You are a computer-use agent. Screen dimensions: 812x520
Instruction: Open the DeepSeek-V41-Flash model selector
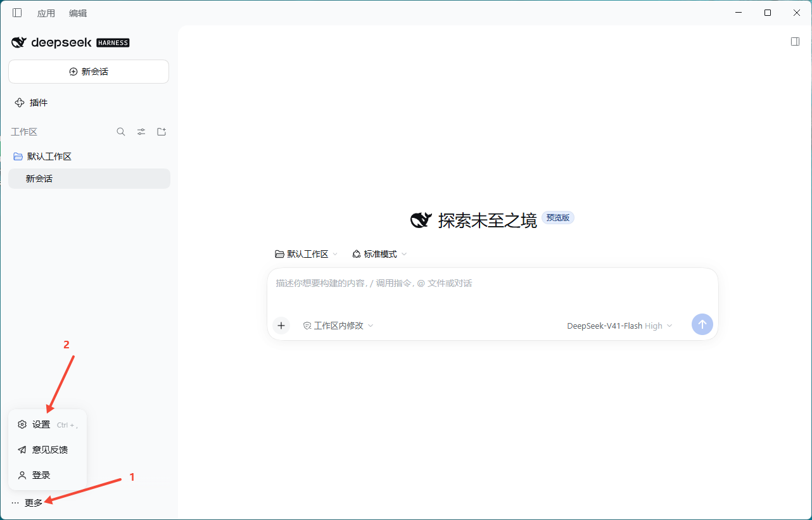619,326
